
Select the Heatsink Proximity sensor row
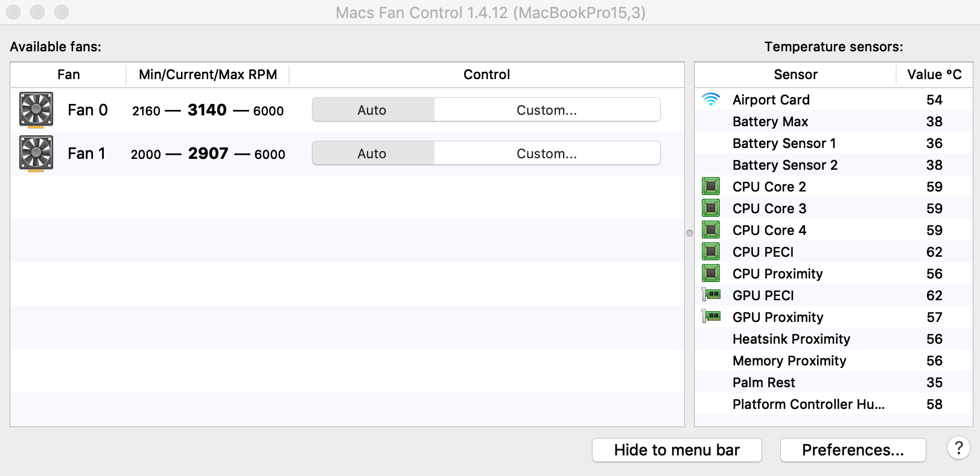pos(833,339)
